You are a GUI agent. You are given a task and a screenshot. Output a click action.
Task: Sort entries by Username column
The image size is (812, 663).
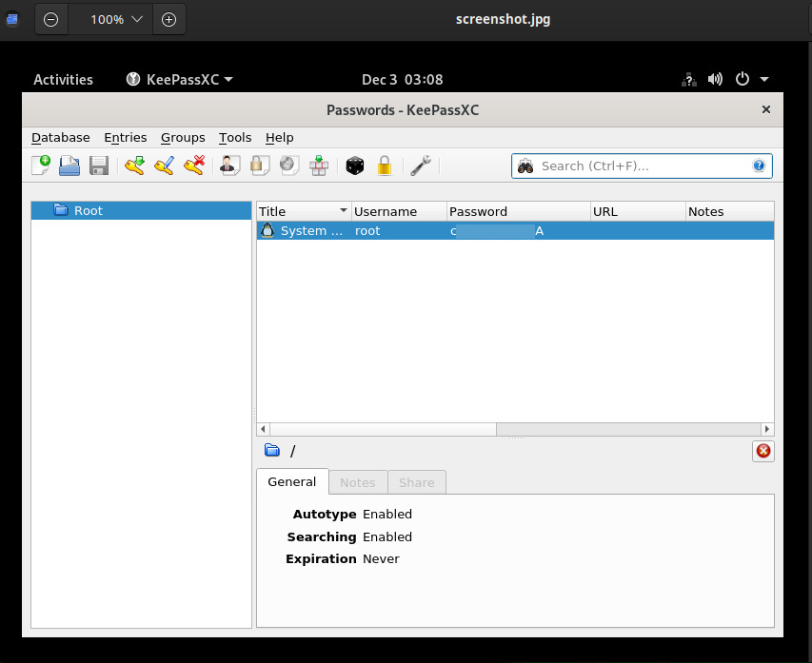(399, 212)
